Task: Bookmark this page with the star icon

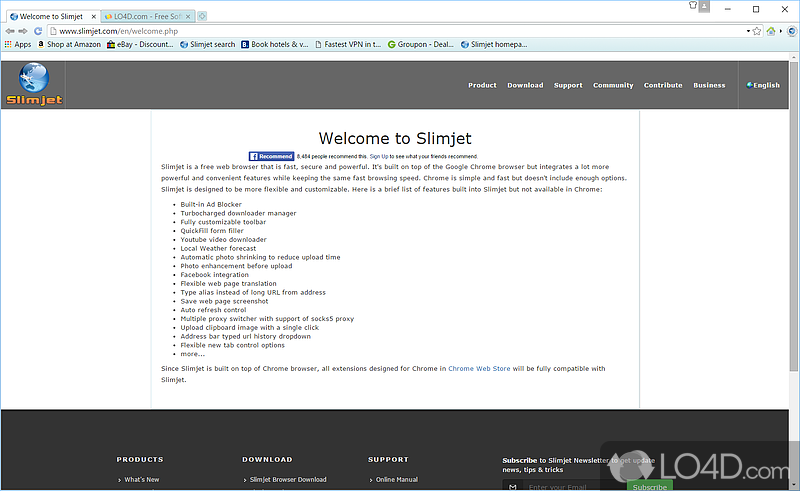Action: [x=757, y=31]
